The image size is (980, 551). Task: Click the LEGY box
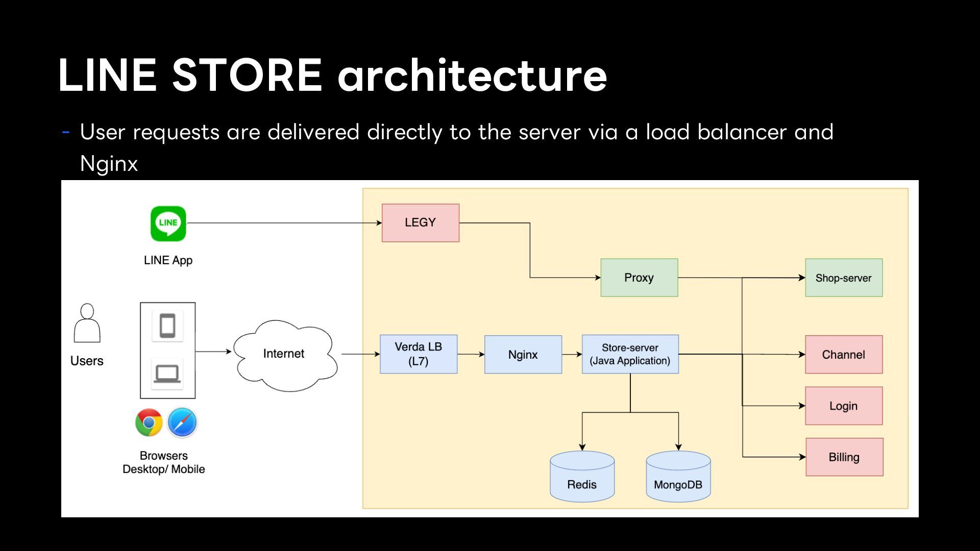(421, 223)
